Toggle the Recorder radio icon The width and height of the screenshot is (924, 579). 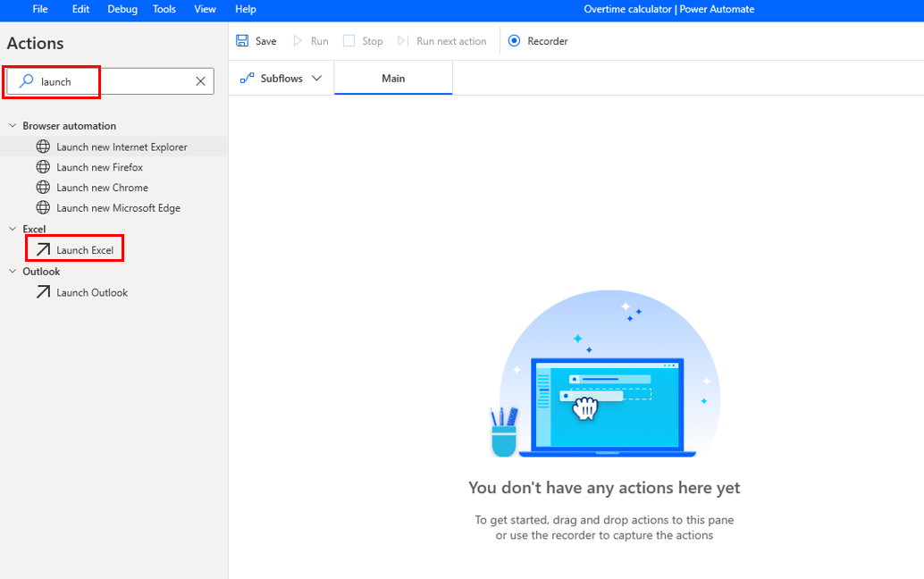[515, 40]
